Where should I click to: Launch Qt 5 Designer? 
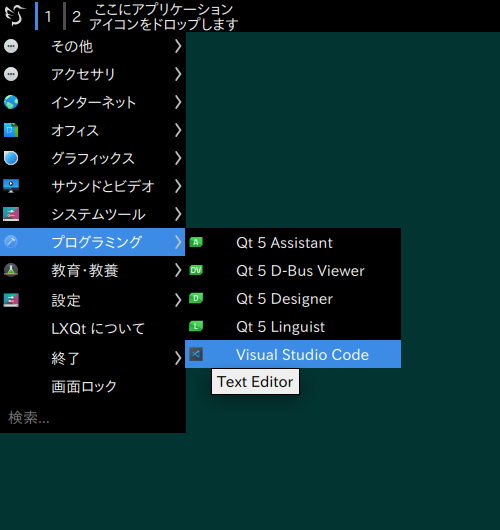tap(293, 298)
